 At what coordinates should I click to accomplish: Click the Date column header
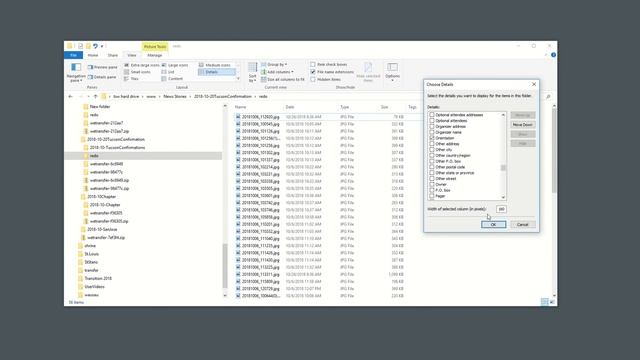290,107
